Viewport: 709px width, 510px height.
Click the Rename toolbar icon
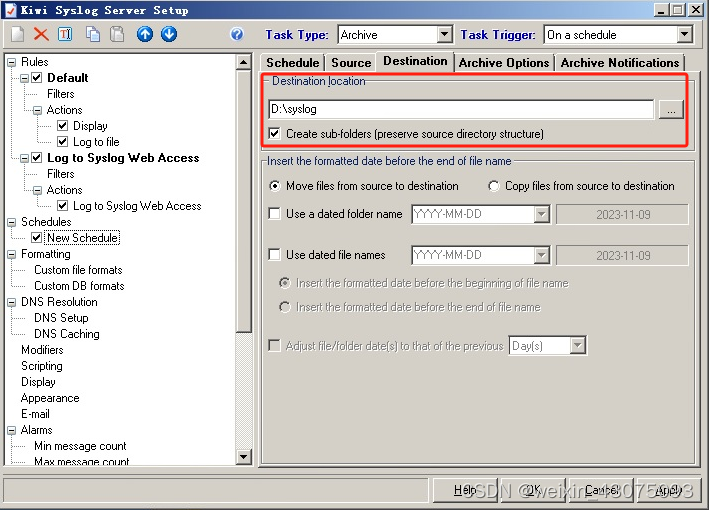coord(65,34)
